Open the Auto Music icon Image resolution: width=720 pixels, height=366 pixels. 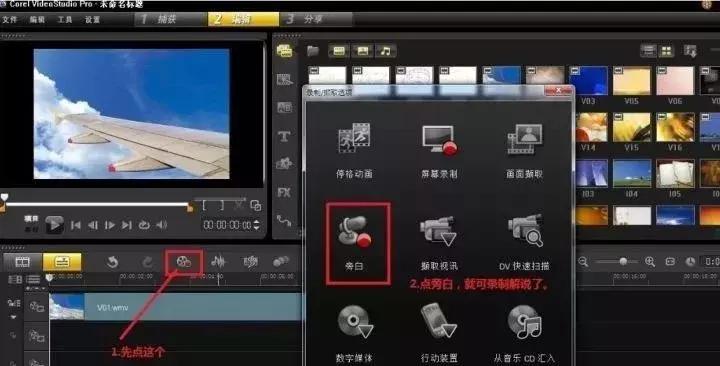click(x=251, y=262)
